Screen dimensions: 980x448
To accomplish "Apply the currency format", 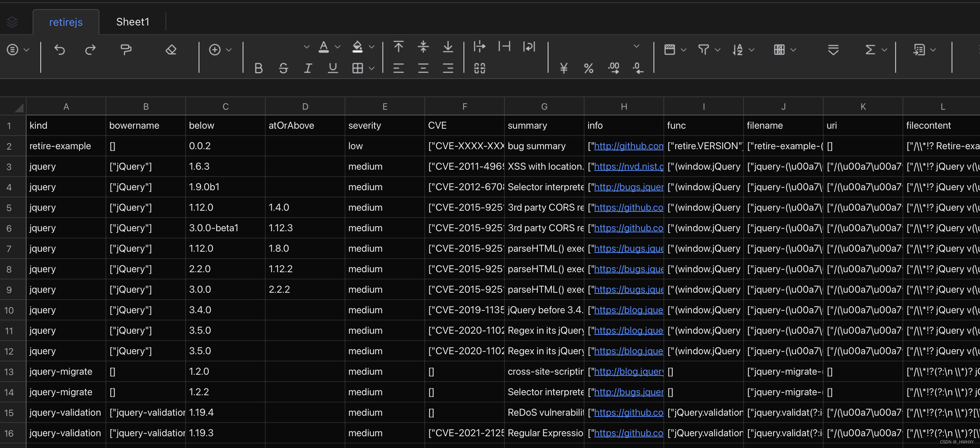I will pyautogui.click(x=563, y=69).
